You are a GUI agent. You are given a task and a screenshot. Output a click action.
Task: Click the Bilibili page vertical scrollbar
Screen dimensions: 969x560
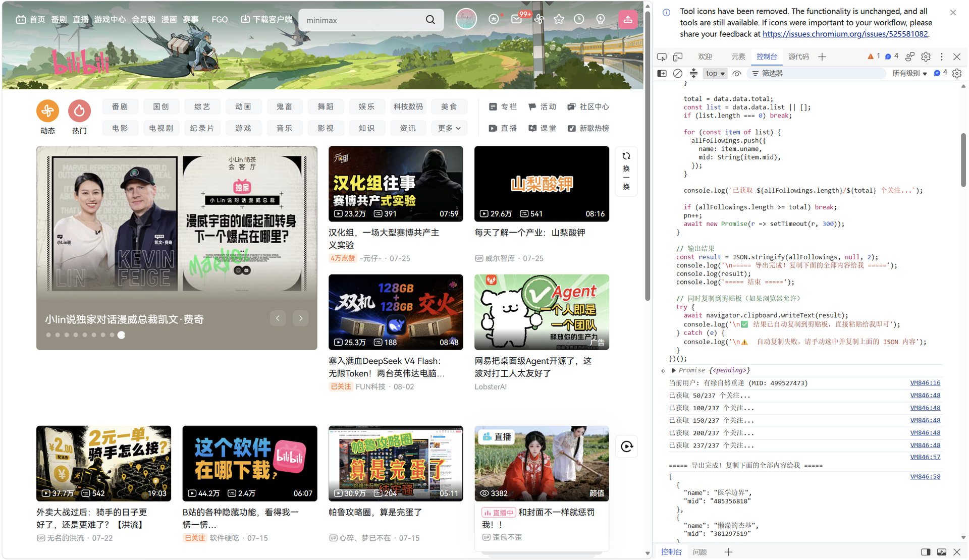648,156
